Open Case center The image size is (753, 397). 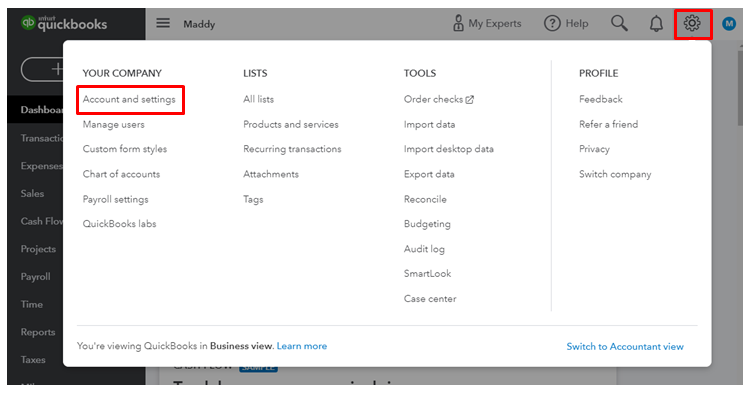point(430,299)
